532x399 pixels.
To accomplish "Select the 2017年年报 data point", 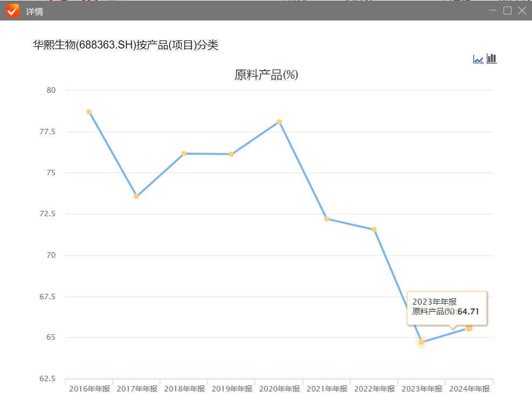I will [x=136, y=196].
